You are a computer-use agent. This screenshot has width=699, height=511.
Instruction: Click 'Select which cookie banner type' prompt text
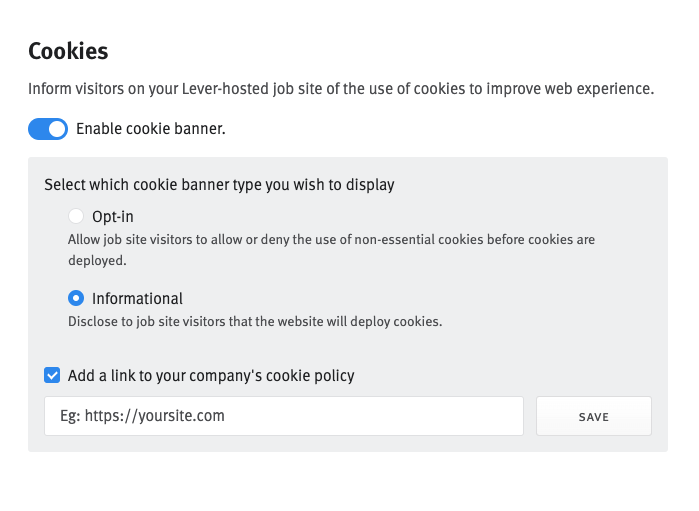219,185
